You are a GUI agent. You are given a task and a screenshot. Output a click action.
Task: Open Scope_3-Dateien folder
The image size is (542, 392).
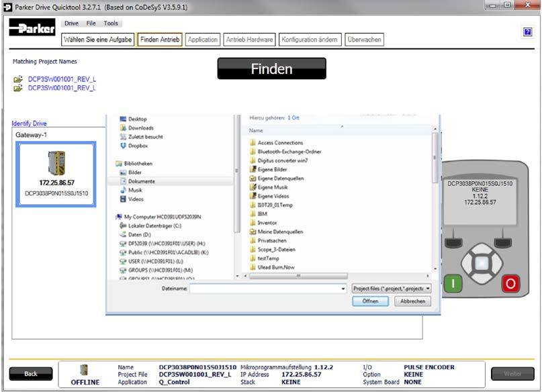point(273,250)
